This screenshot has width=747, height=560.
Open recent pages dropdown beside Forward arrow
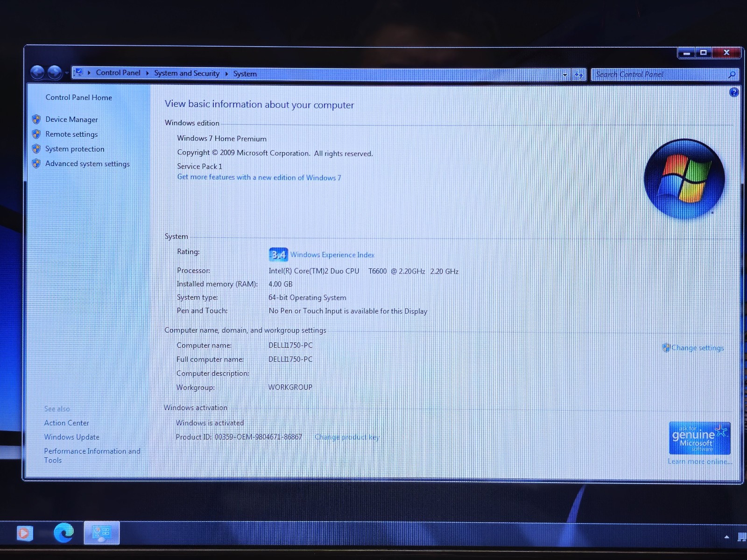[66, 73]
